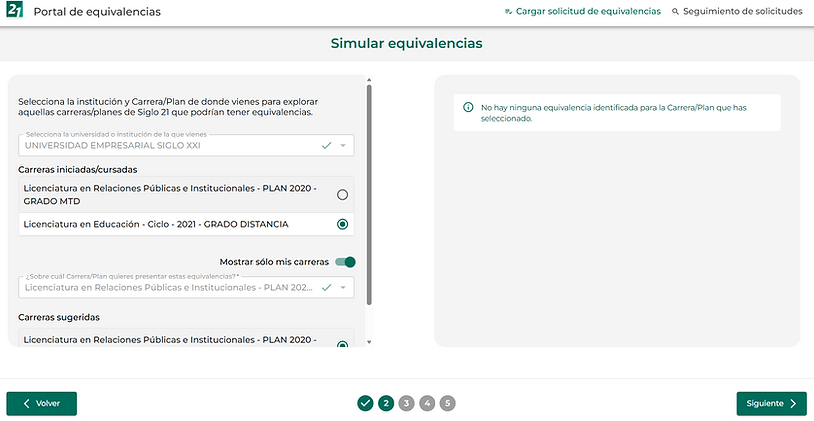Click the Portal de equivalencias title
Image resolution: width=814 pixels, height=421 pixels.
[x=97, y=12]
